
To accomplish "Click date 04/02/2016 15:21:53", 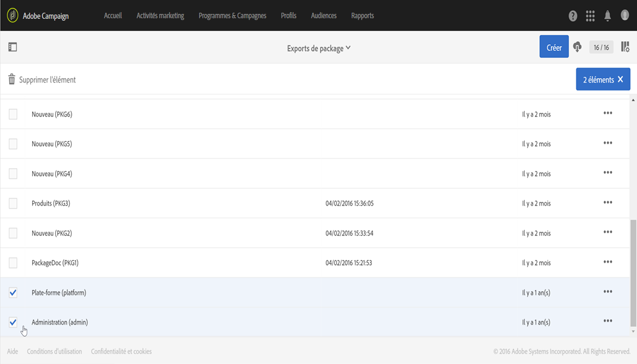I will [x=349, y=263].
